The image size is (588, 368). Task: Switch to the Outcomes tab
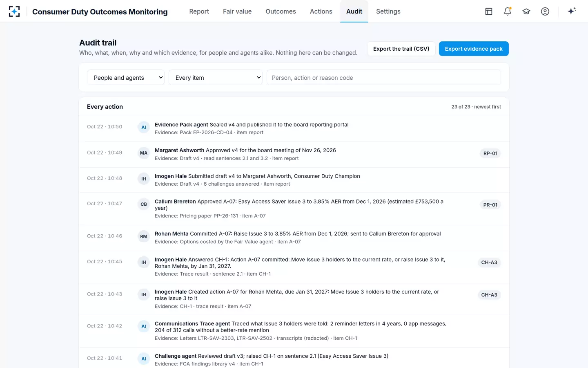[281, 11]
